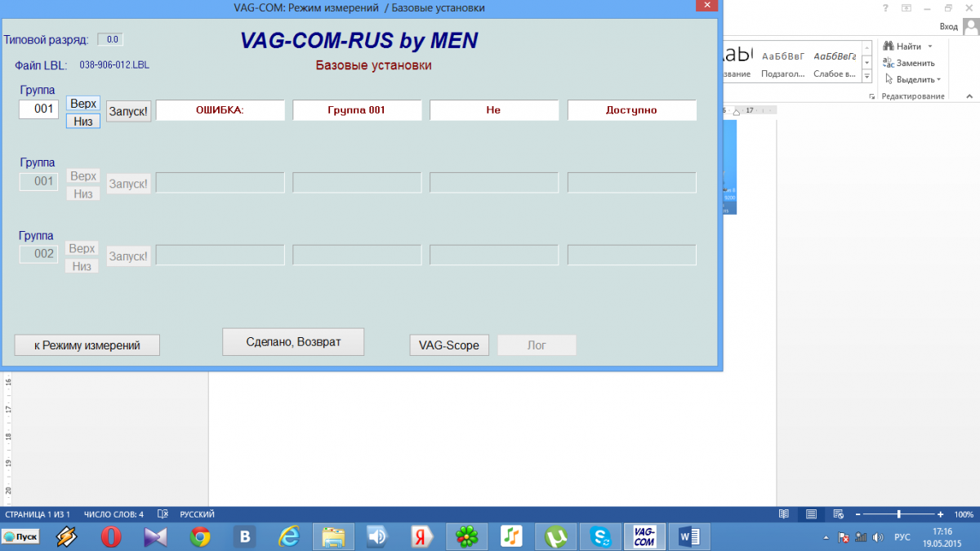Click the Заменить command in Word

pos(910,63)
